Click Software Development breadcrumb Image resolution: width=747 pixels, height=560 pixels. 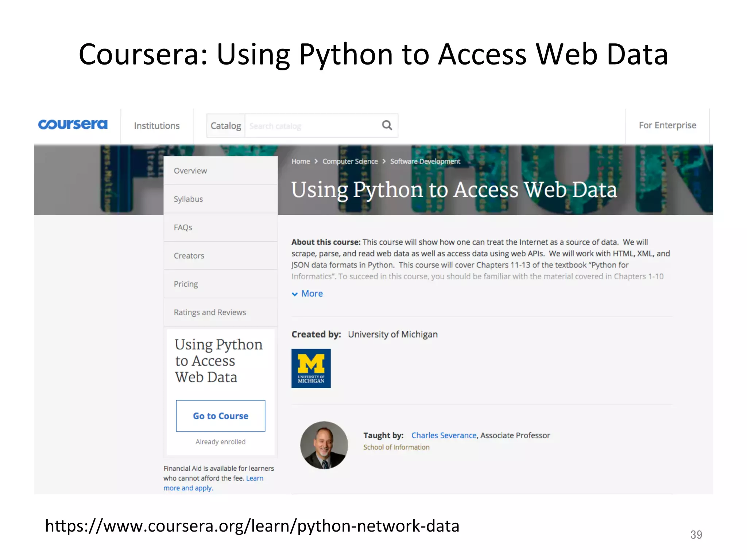tap(425, 161)
